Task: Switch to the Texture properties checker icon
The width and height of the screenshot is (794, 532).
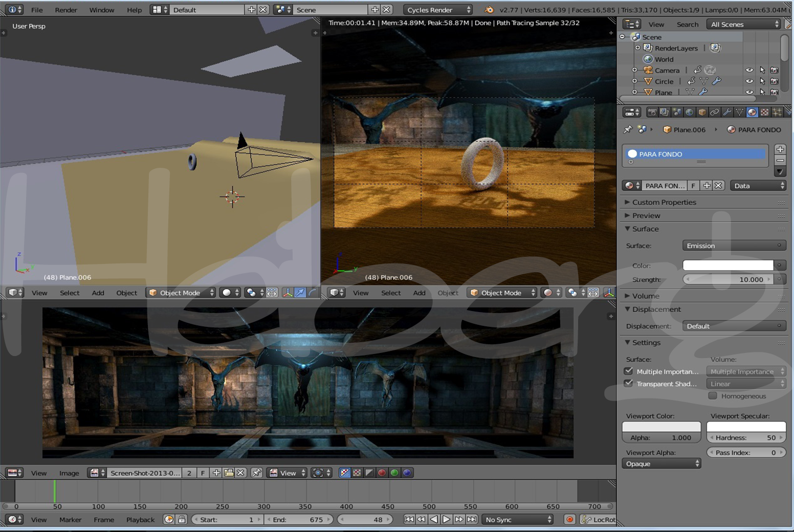Action: click(x=764, y=113)
